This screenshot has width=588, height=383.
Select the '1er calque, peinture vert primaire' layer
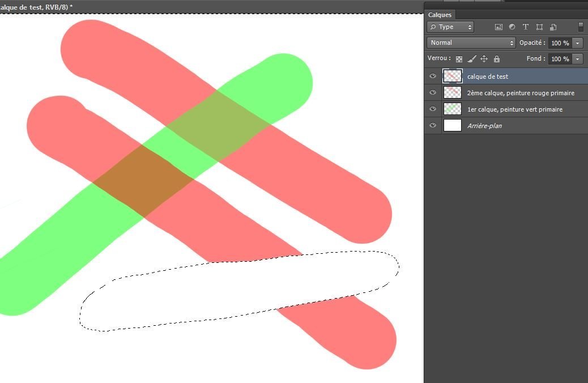(x=514, y=109)
